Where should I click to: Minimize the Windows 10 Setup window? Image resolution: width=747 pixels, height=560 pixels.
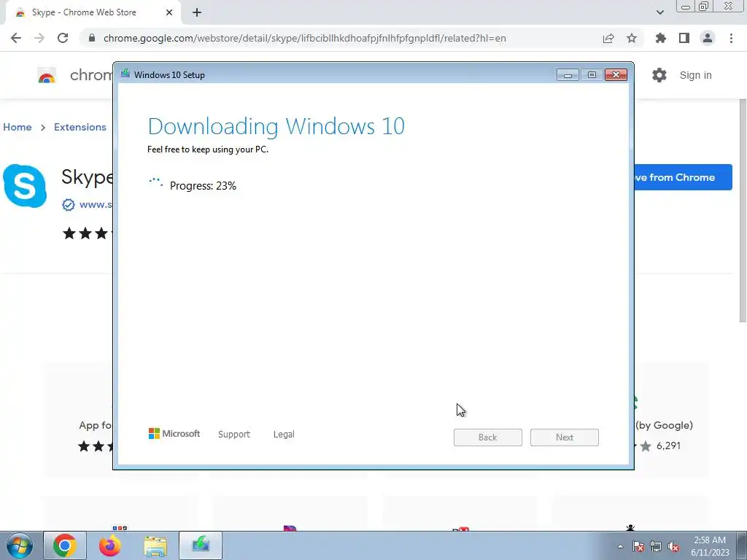pos(568,75)
